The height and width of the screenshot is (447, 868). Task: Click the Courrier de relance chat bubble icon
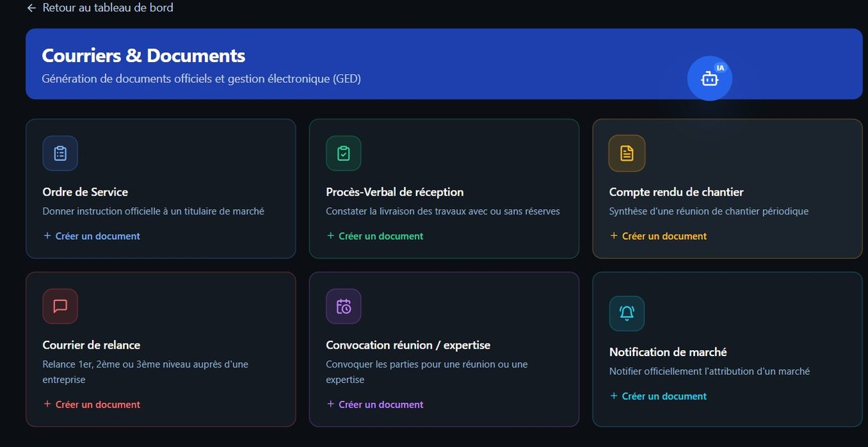[x=60, y=306]
